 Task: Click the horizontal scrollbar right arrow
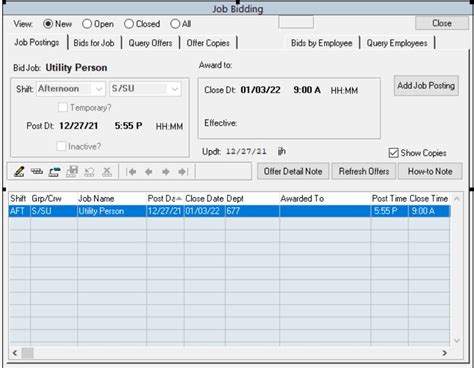(x=444, y=353)
